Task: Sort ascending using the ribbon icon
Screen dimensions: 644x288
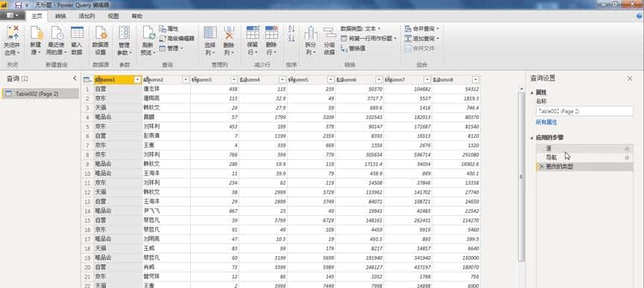Action: 291,29
